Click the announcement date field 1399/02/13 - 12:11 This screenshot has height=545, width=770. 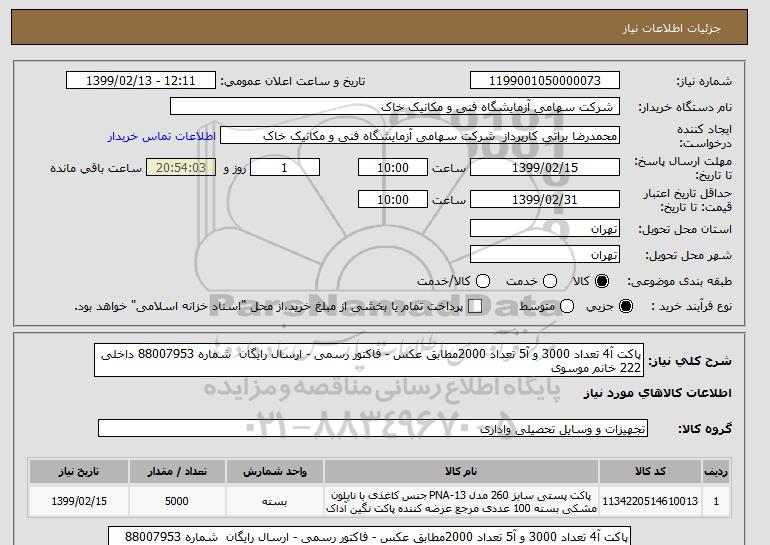(x=140, y=81)
